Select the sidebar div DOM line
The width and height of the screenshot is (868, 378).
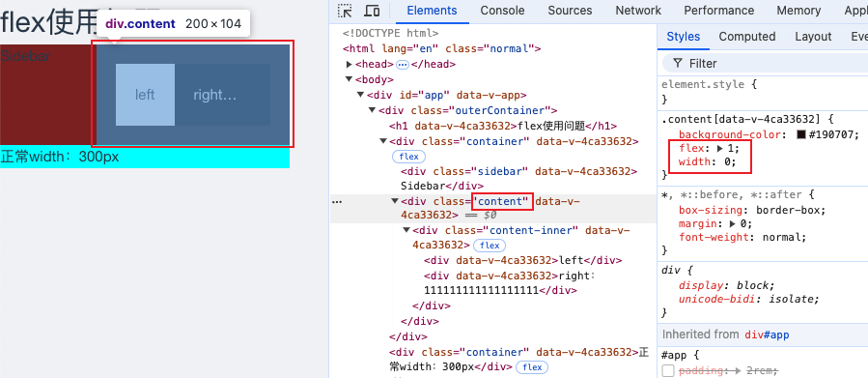518,179
